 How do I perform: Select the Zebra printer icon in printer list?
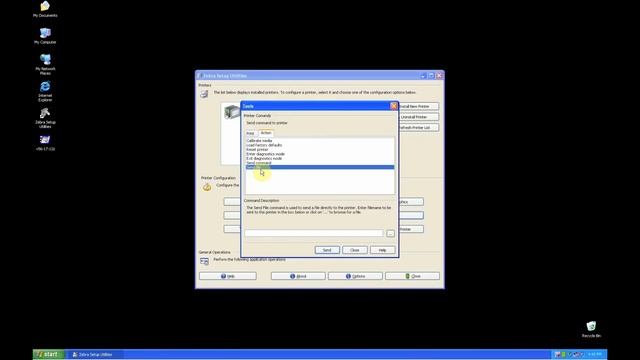pyautogui.click(x=231, y=112)
